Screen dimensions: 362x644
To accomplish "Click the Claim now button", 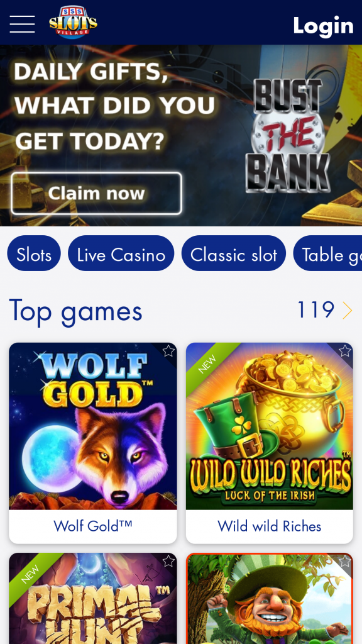I will click(96, 194).
